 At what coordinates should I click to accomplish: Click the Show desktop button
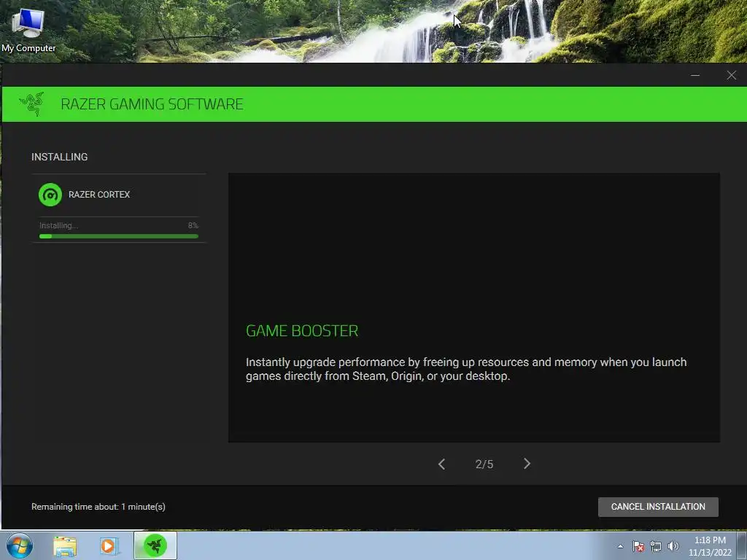pos(742,545)
